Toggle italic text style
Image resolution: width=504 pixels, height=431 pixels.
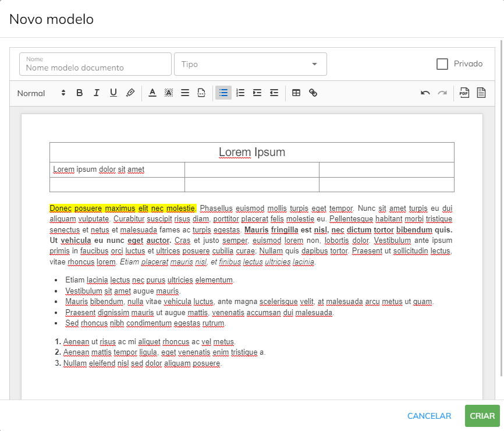pos(97,93)
